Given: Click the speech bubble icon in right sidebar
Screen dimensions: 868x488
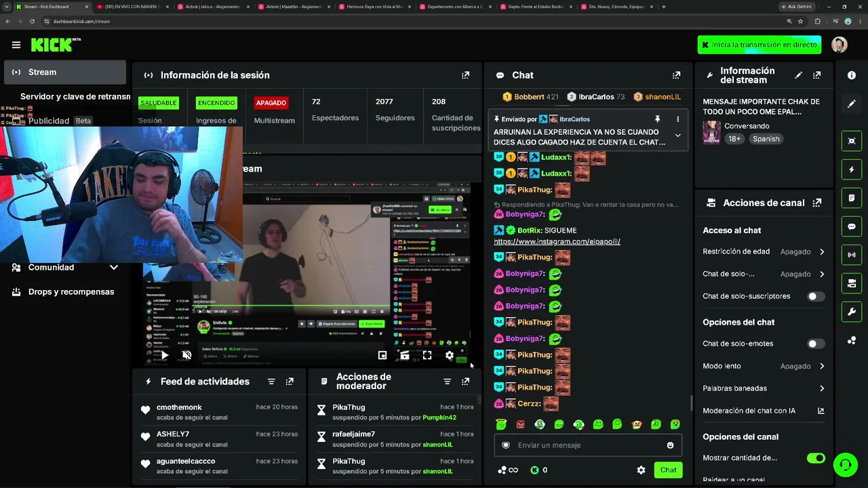Looking at the screenshot, I should (x=852, y=226).
